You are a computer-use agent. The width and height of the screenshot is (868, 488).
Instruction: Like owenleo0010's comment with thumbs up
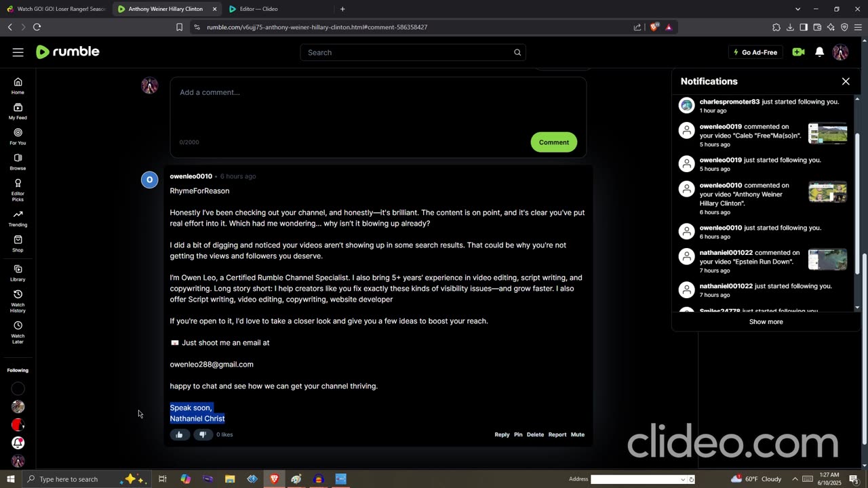point(179,434)
